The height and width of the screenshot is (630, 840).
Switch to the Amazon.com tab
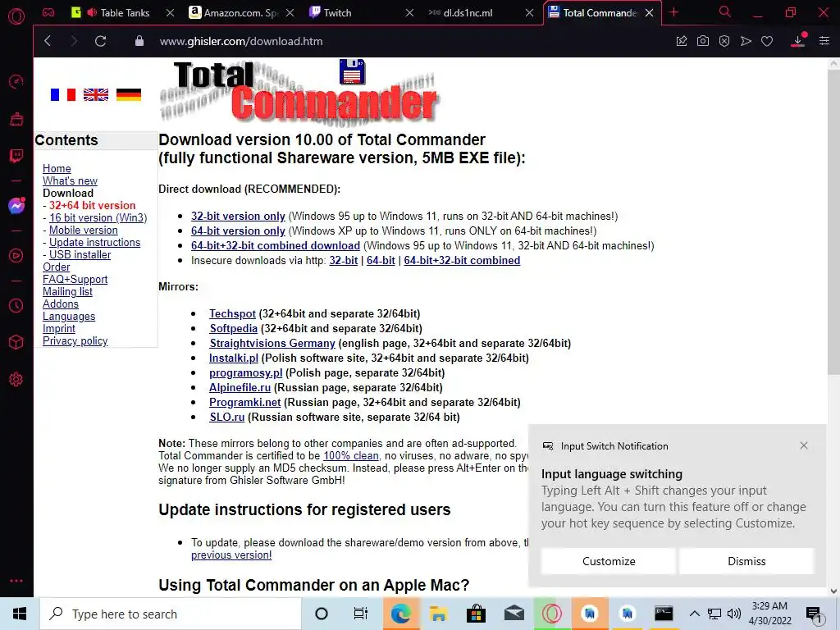coord(234,12)
